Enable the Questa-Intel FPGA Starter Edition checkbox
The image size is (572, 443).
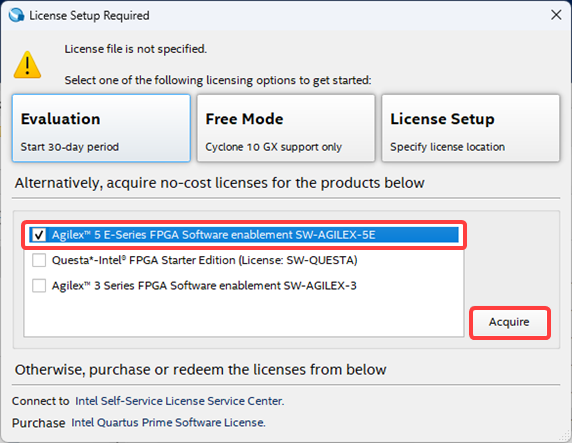tap(39, 260)
